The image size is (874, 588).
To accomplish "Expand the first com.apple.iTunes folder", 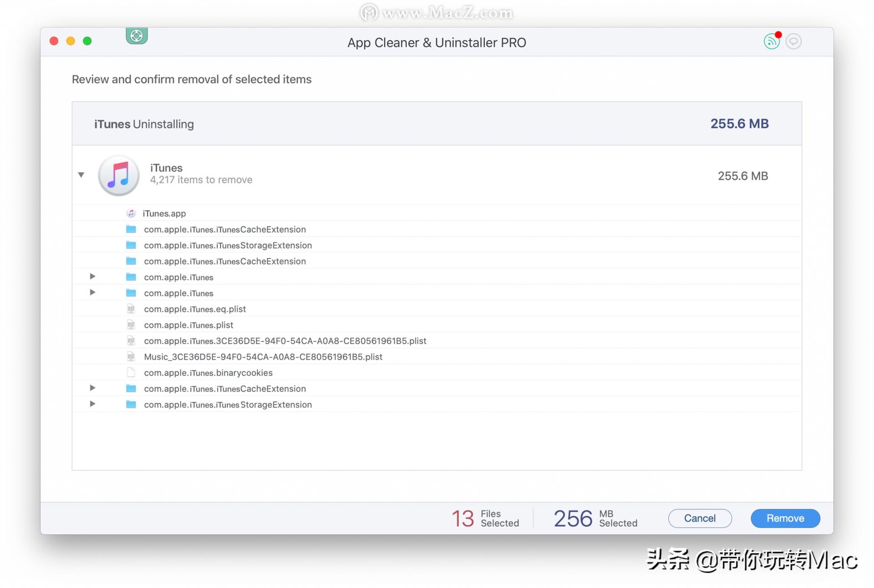I will (92, 276).
